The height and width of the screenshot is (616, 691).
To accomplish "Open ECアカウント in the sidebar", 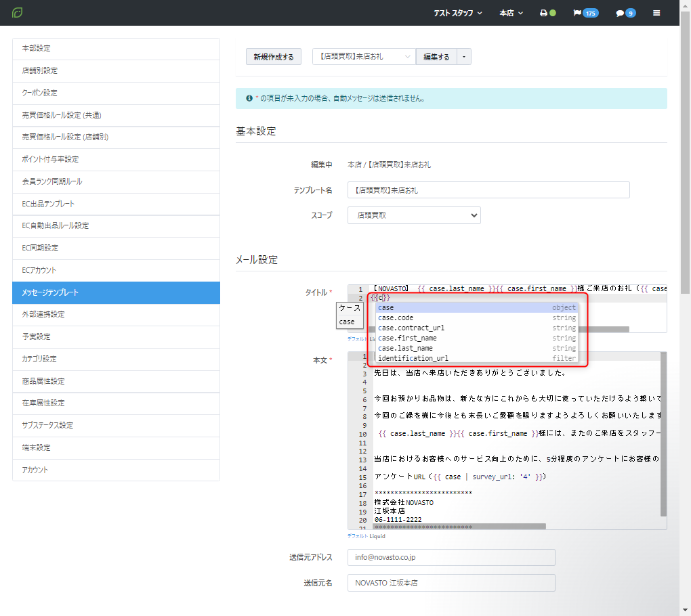I will coord(116,270).
